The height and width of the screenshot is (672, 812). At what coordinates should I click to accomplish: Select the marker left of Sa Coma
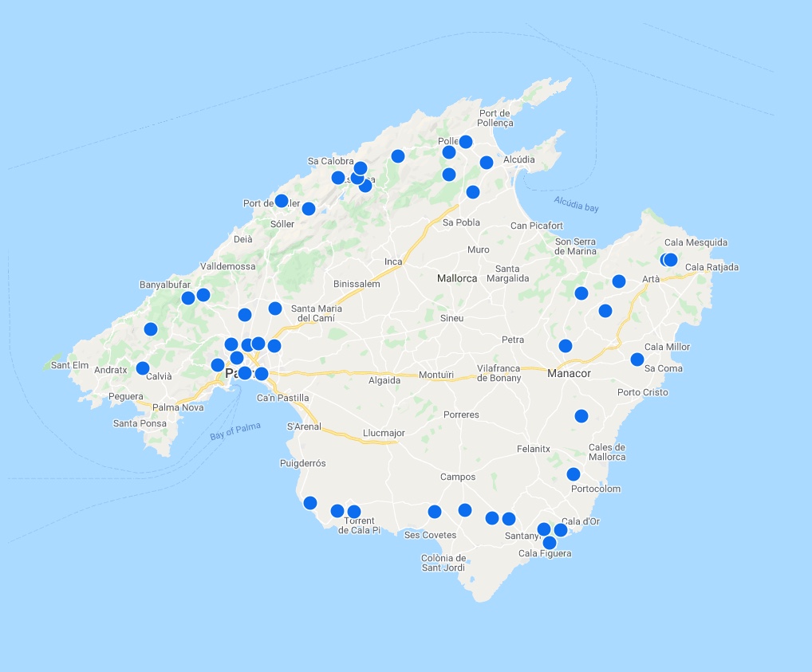(637, 360)
